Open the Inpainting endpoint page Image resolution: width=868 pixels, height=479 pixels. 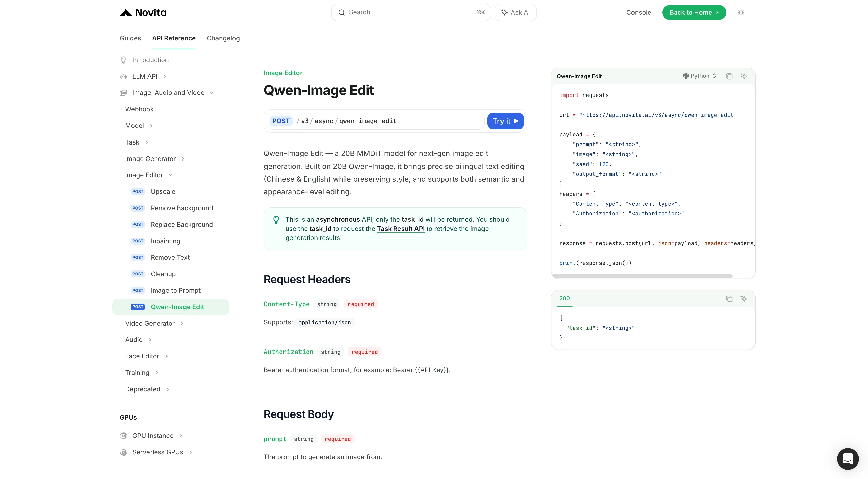165,241
